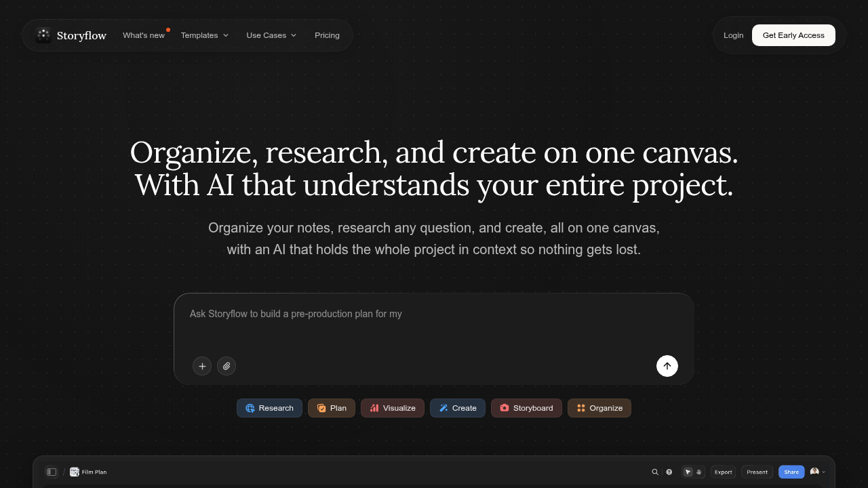The image size is (868, 488).
Task: Select the Storyboard suggestion chip
Action: pyautogui.click(x=526, y=408)
